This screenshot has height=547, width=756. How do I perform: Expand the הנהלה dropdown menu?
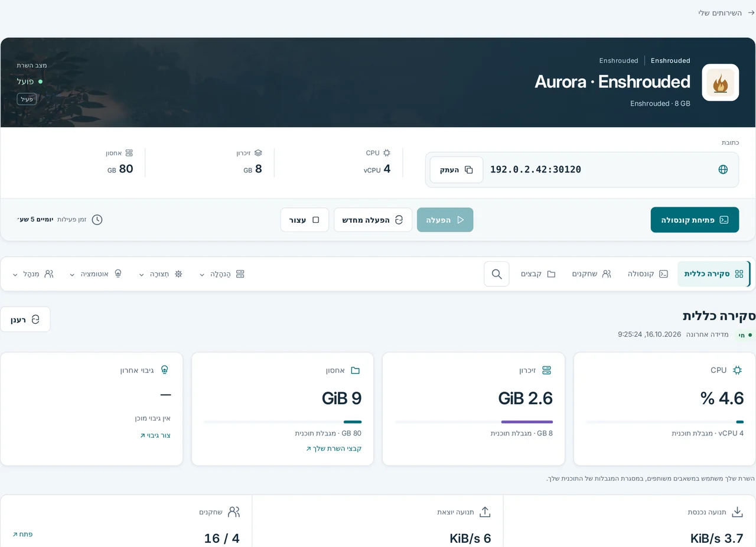pyautogui.click(x=222, y=274)
